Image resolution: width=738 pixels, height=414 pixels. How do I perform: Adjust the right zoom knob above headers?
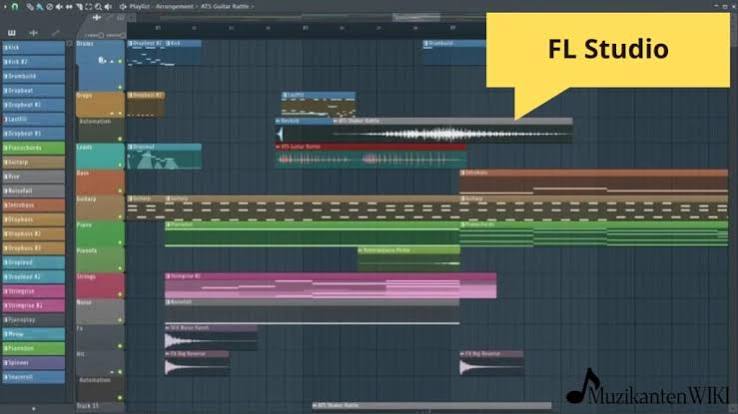click(123, 35)
